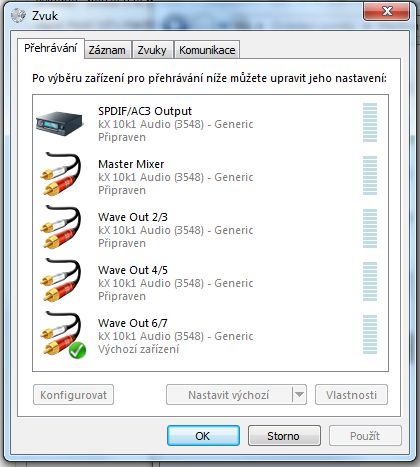Select the Wave Out 6/7 cable icon
The height and width of the screenshot is (467, 420).
[x=61, y=333]
